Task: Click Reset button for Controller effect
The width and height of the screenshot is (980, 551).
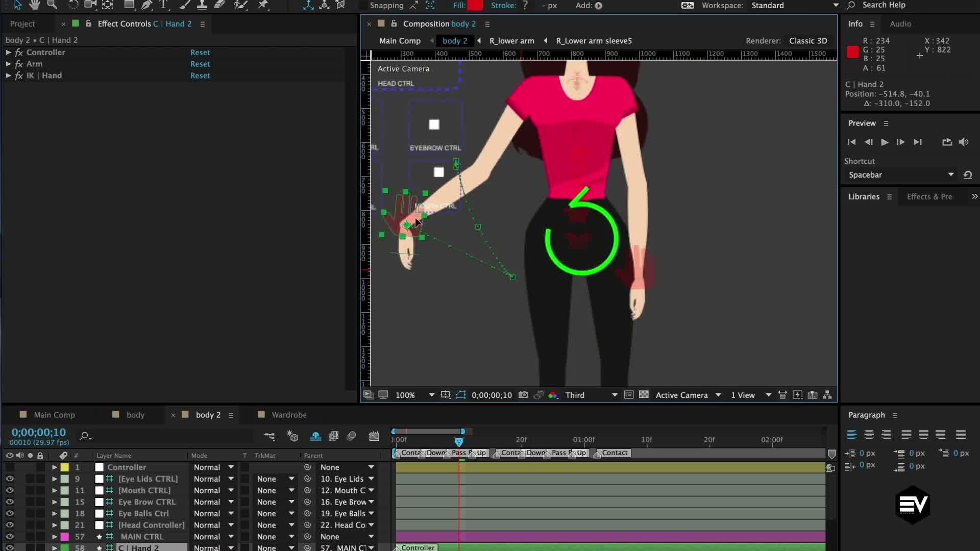Action: point(200,52)
